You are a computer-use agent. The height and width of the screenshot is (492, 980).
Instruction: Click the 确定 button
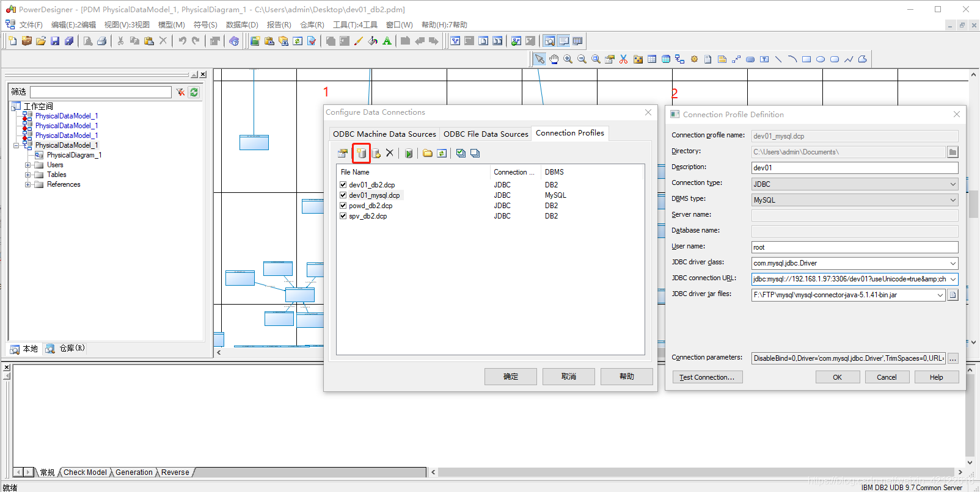point(511,377)
